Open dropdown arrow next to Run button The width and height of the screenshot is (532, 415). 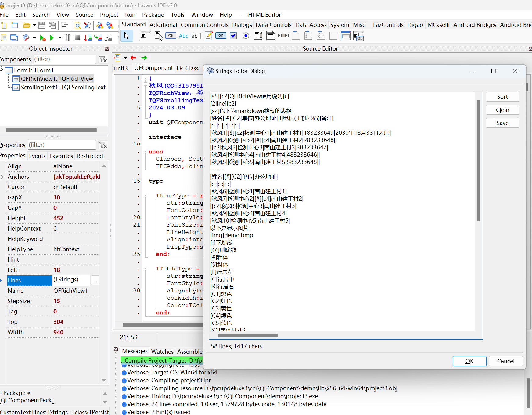point(60,38)
